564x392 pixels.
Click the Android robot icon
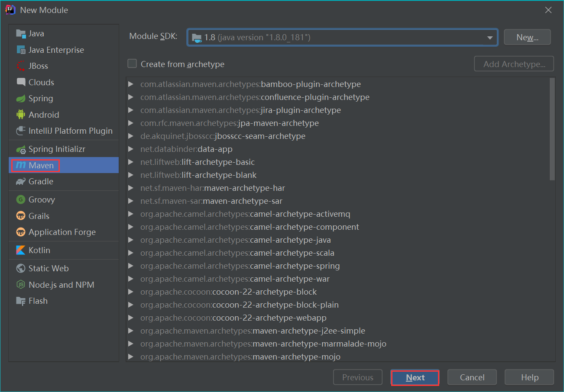tap(21, 115)
